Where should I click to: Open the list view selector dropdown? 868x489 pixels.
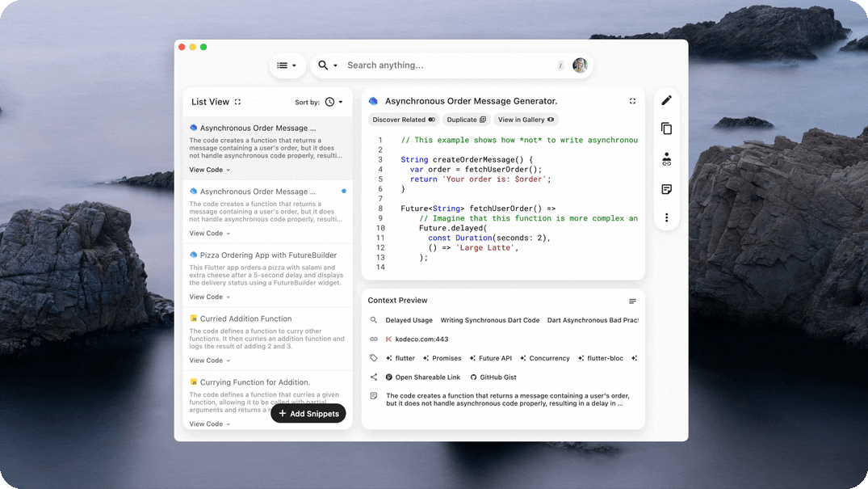[x=288, y=65]
